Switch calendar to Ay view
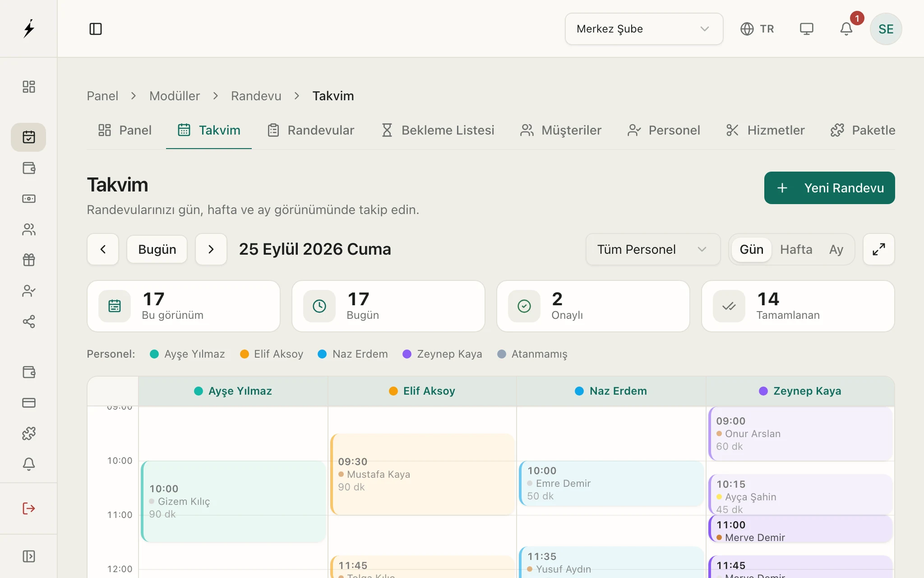 click(836, 249)
